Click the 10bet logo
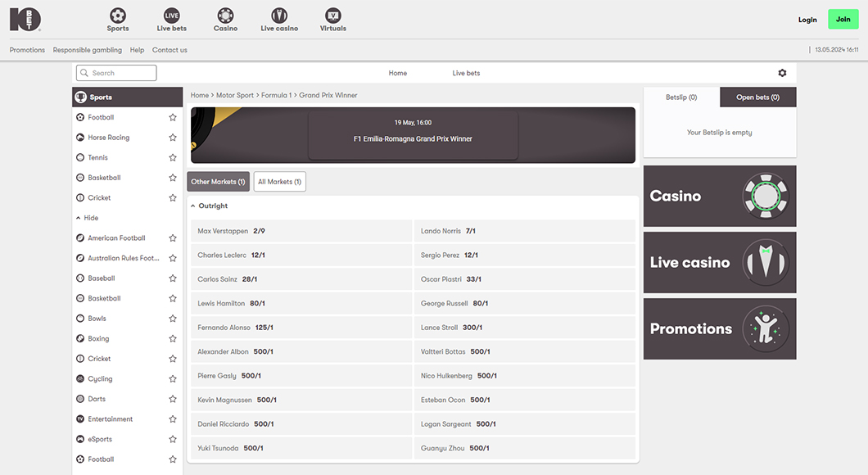 [25, 20]
